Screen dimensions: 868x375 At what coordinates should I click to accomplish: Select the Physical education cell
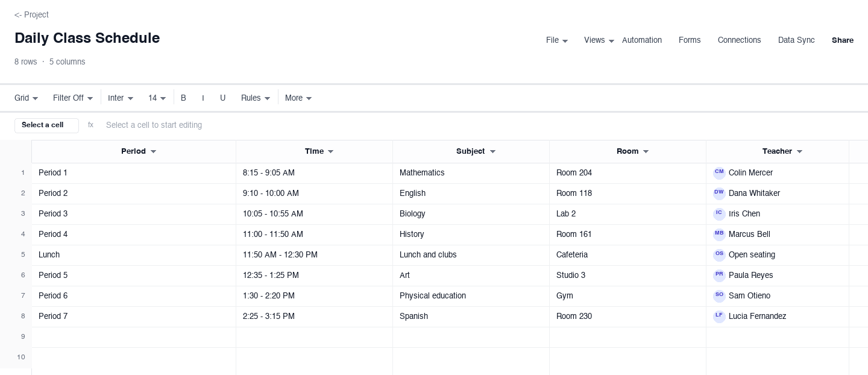tap(471, 296)
